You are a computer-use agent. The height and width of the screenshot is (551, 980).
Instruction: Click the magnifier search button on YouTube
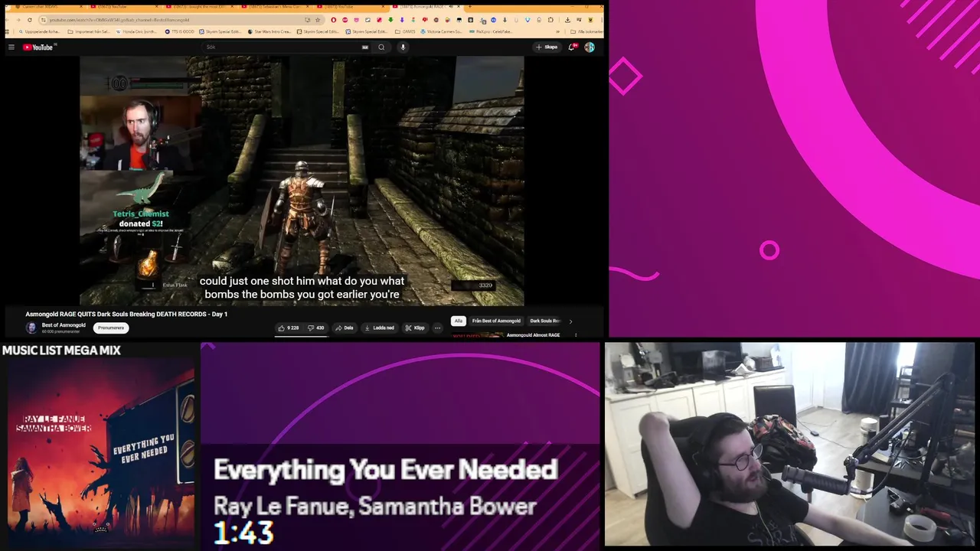(381, 47)
